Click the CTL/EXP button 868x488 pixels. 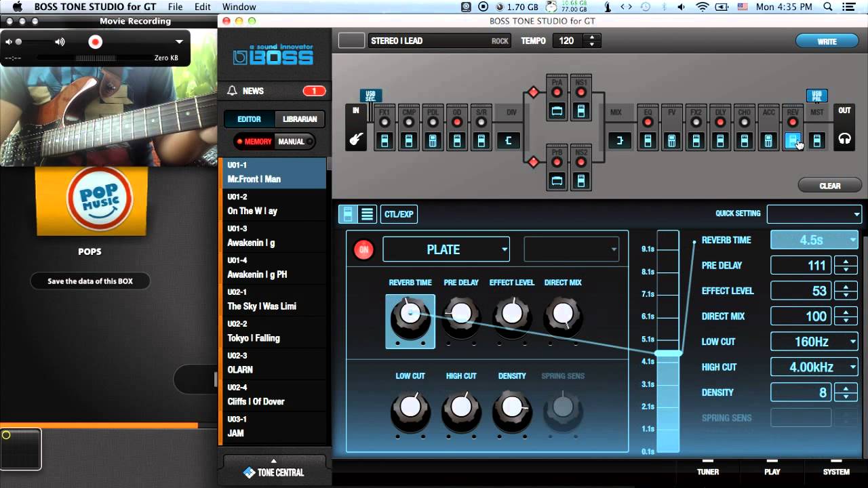click(399, 214)
